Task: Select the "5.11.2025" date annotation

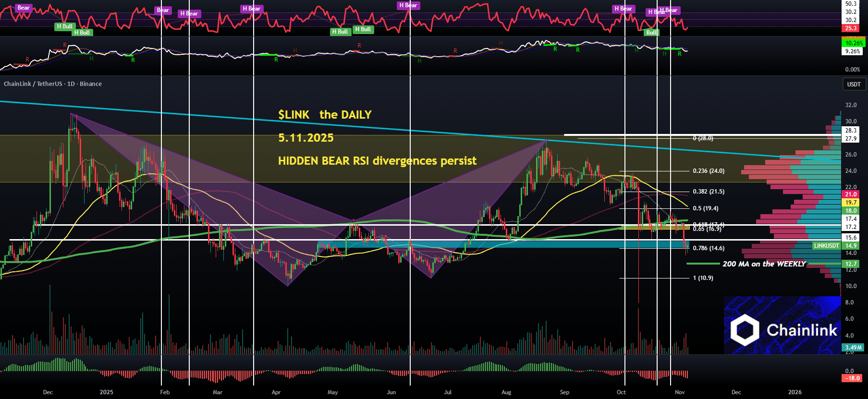Action: click(x=306, y=138)
